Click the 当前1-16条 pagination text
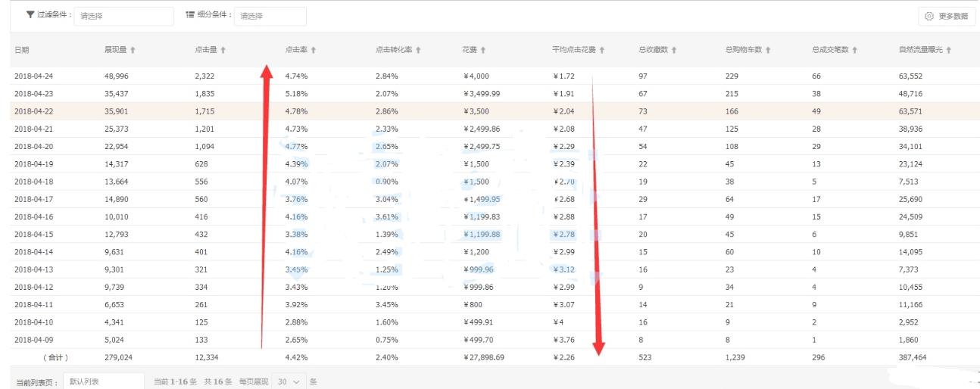This screenshot has width=980, height=389. click(176, 381)
